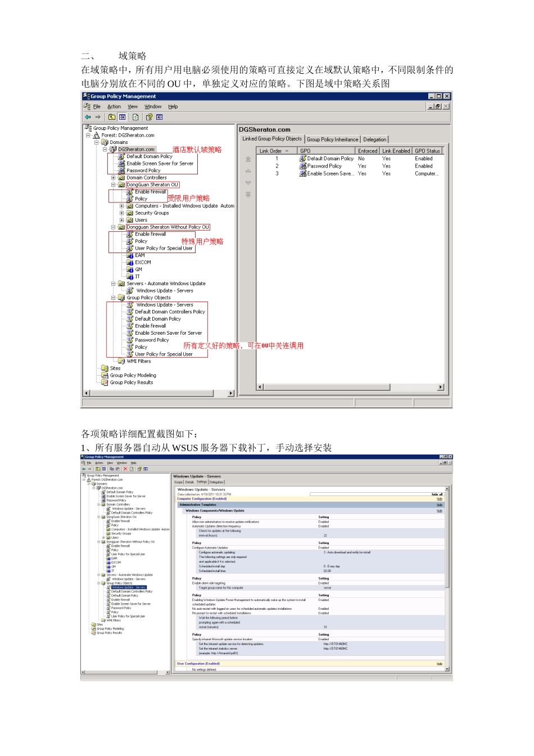Click the Help question mark toolbar icon
The height and width of the screenshot is (756, 534).
(149, 117)
